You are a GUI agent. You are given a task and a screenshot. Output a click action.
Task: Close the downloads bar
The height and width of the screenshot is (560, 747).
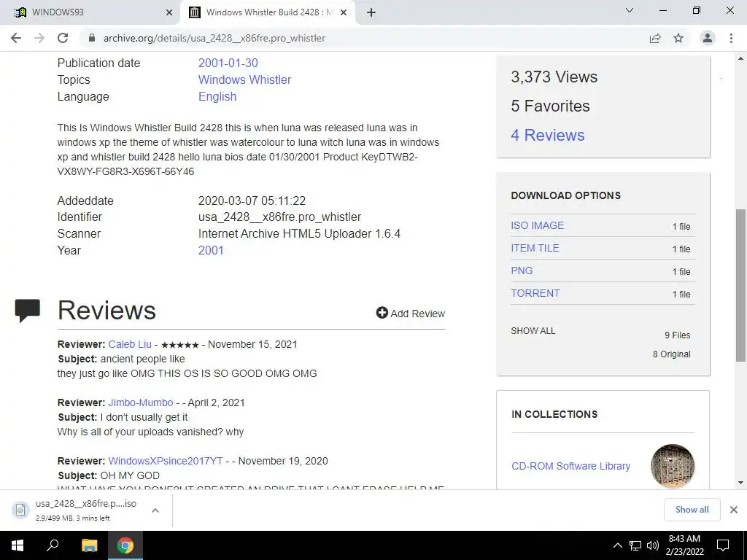pos(734,510)
